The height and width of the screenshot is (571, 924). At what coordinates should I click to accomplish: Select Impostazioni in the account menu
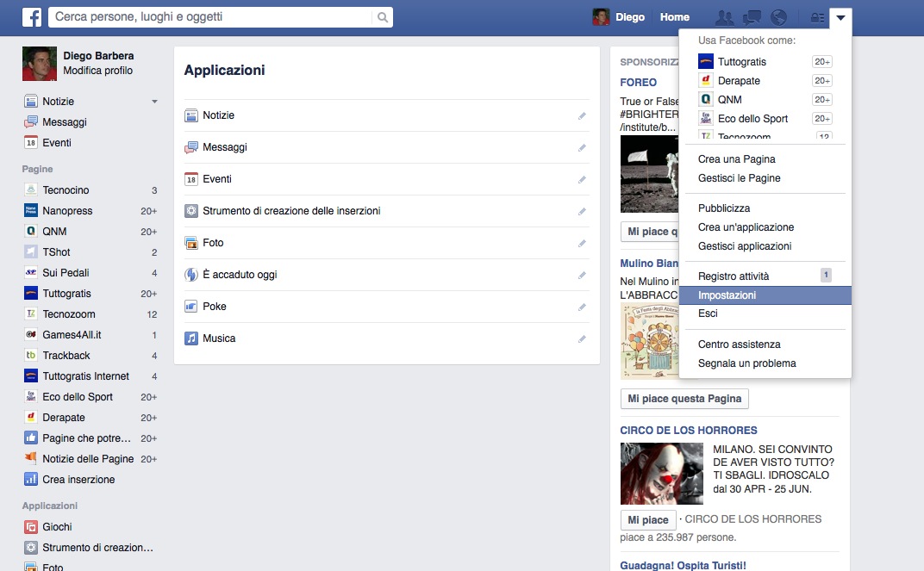(765, 295)
